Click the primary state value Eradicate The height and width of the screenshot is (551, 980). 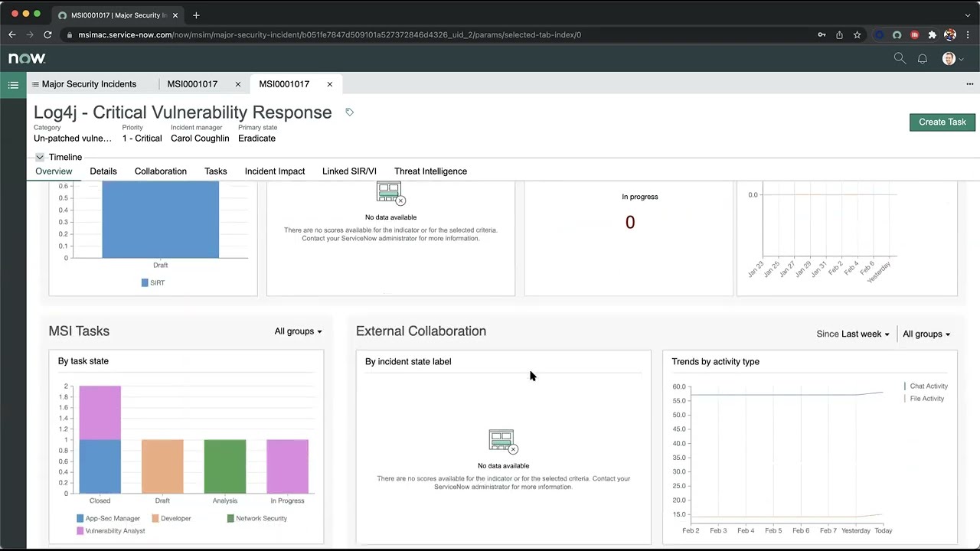point(256,139)
